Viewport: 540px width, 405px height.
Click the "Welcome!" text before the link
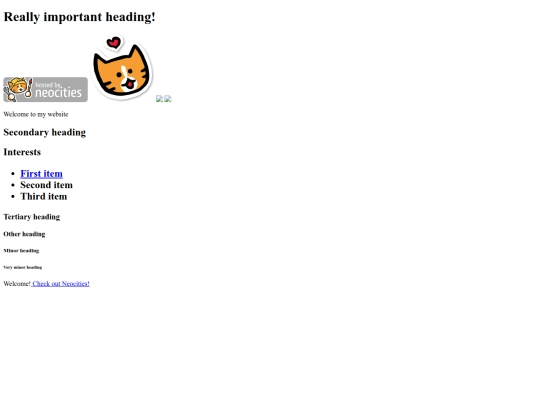point(17,283)
